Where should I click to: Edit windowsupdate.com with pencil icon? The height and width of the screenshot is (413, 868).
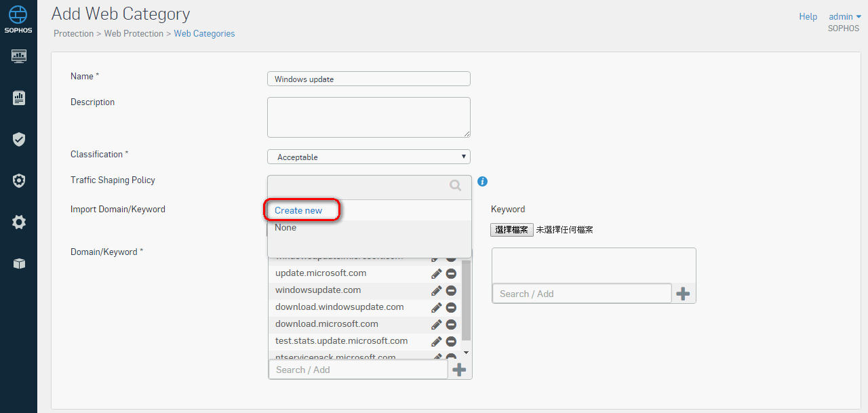coord(437,290)
